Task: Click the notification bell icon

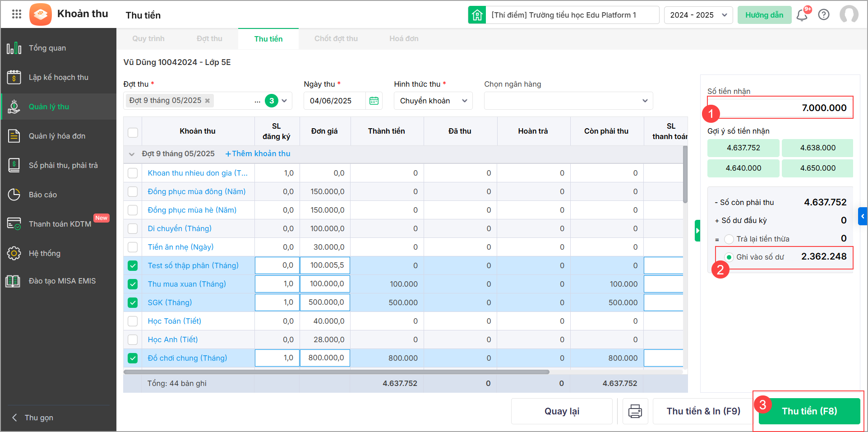Action: click(x=802, y=15)
